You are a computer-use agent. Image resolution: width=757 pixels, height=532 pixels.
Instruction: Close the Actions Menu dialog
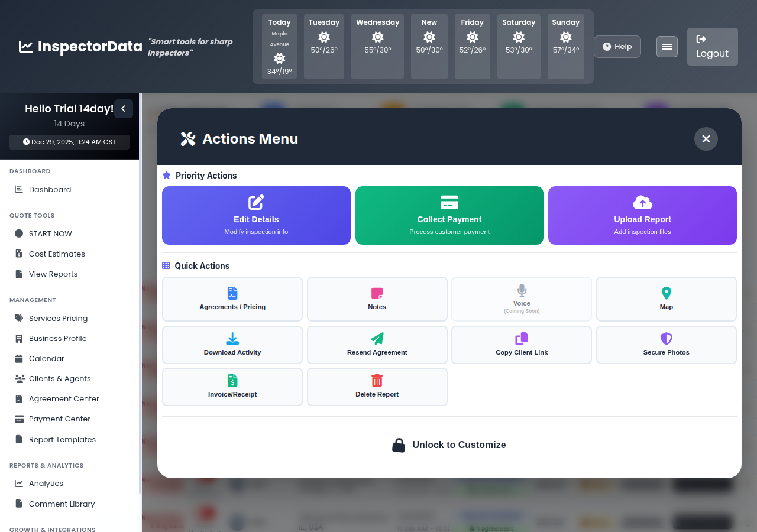706,139
